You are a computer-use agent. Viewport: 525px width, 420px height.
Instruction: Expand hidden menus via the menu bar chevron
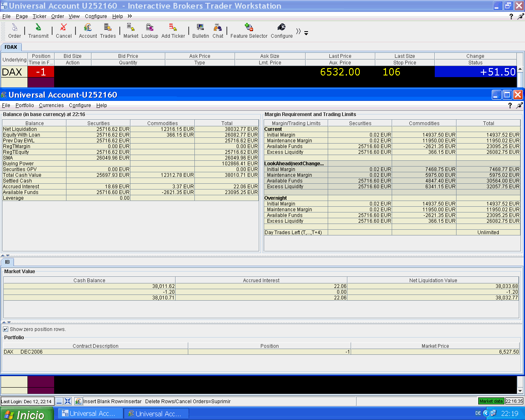click(130, 16)
